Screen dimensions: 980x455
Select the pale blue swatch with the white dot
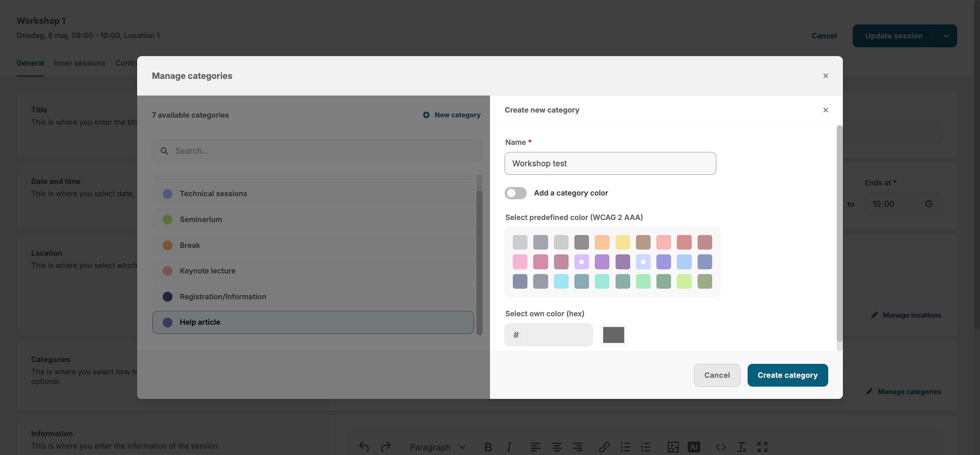click(x=643, y=262)
